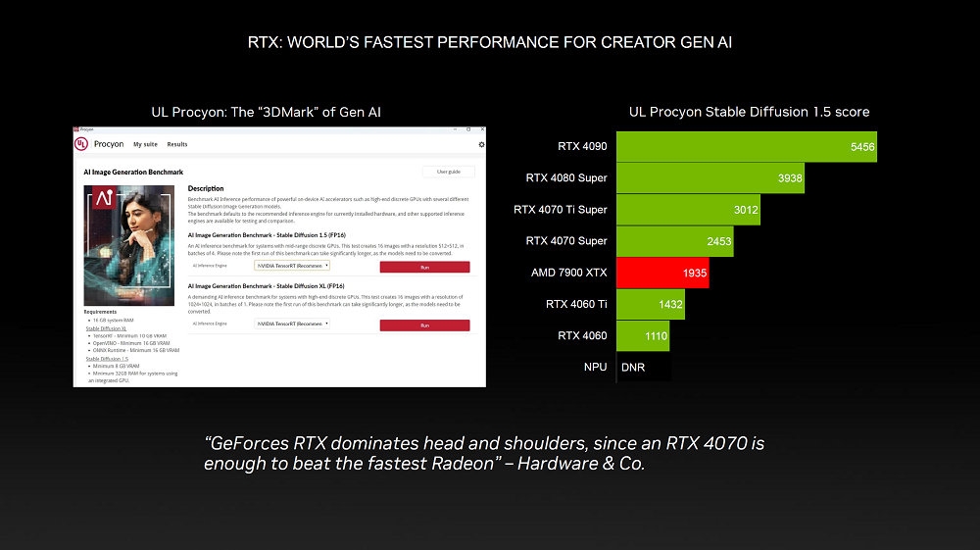
Task: Run the Stable Diffusion XL benchmark
Action: pyautogui.click(x=424, y=325)
